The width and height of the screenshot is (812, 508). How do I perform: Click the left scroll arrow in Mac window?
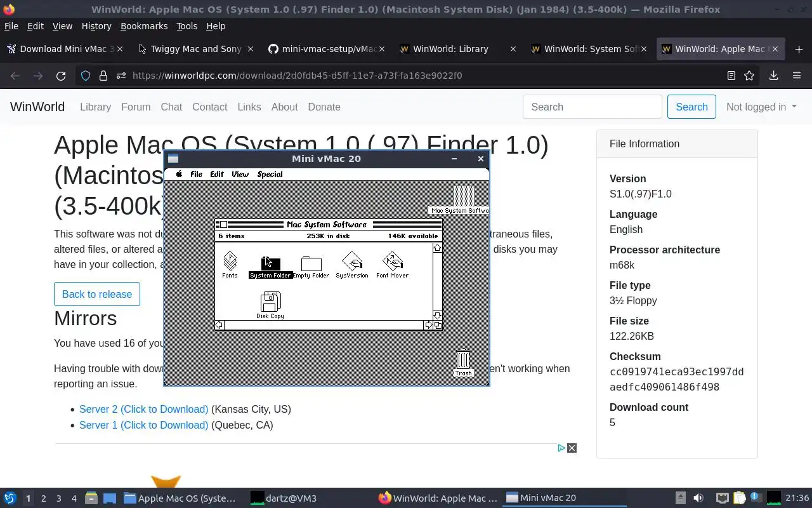219,325
